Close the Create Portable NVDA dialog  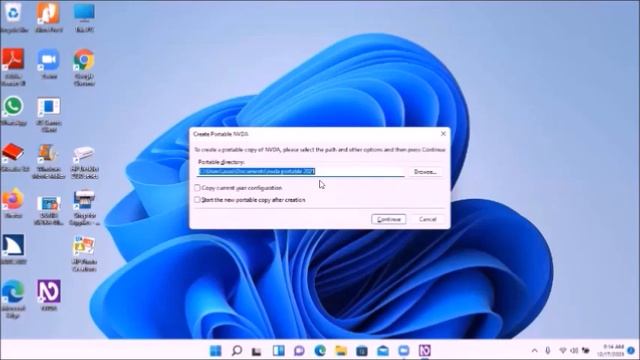click(x=443, y=133)
